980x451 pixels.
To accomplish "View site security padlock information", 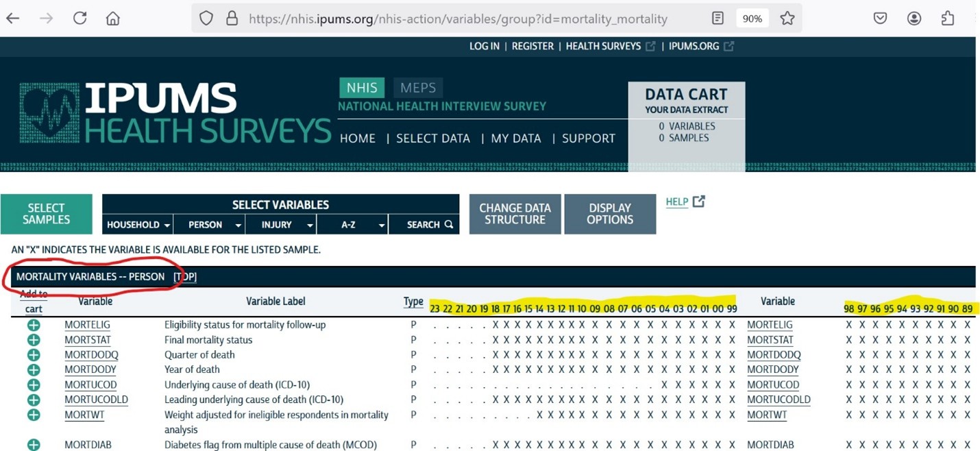I will coord(232,19).
